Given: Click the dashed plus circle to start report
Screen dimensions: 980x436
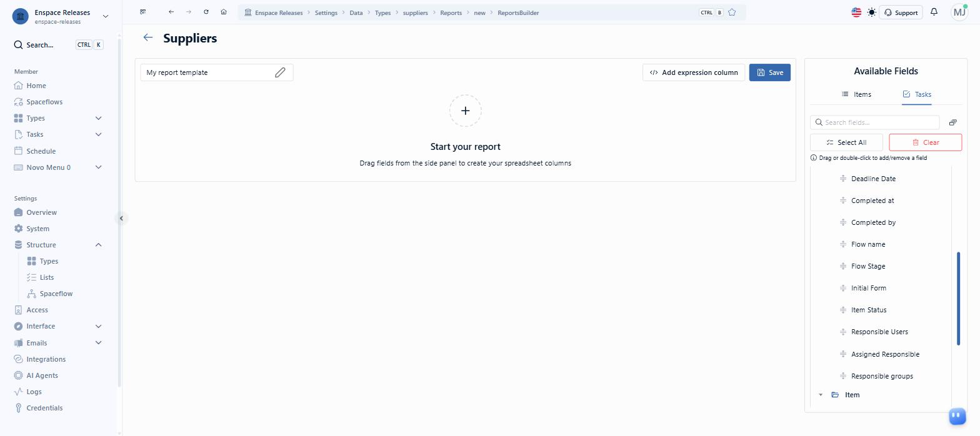Looking at the screenshot, I should [x=465, y=111].
